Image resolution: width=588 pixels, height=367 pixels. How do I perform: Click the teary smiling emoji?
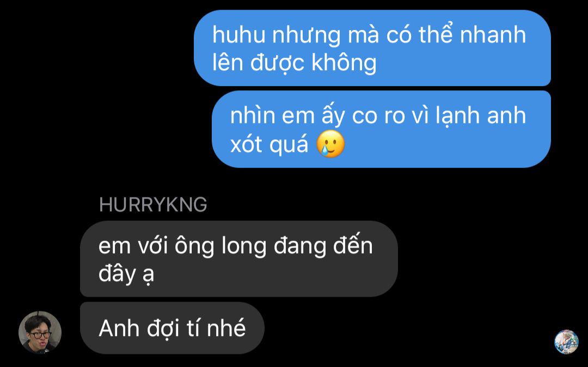pos(330,144)
